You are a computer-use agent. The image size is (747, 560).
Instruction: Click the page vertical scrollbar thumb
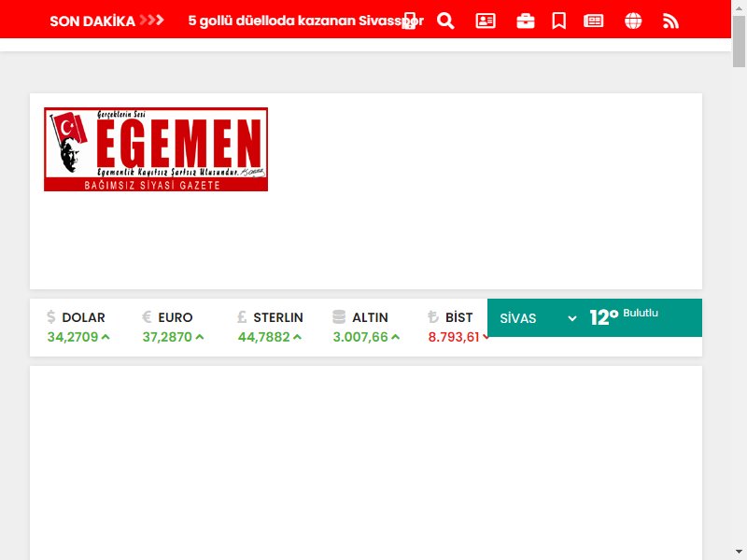coord(739,41)
